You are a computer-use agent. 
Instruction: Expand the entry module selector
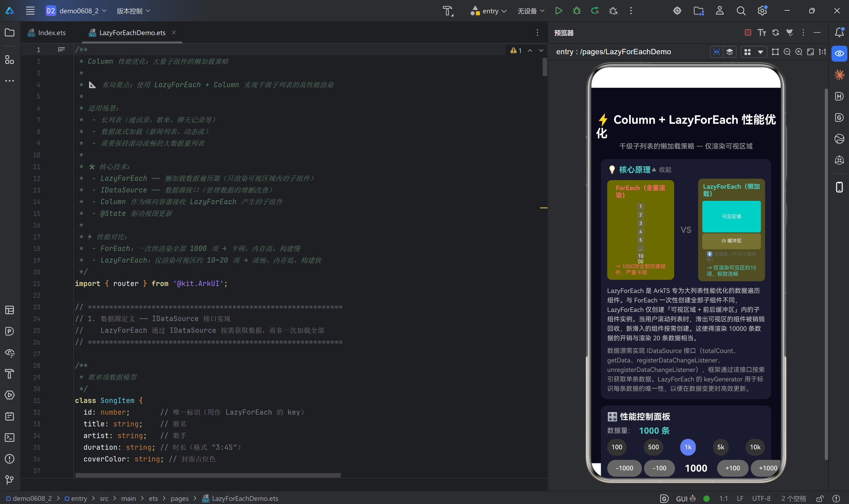pyautogui.click(x=488, y=11)
